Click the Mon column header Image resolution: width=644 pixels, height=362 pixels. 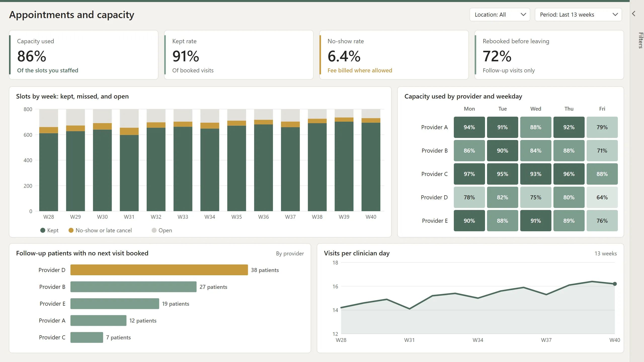pos(469,109)
